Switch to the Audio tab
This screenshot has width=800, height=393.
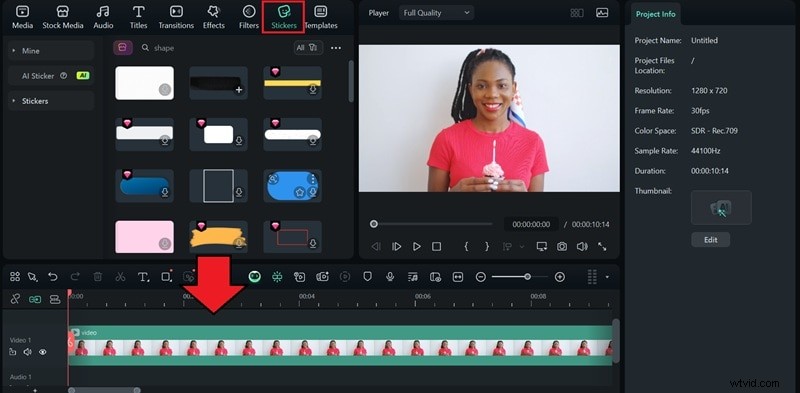click(103, 17)
